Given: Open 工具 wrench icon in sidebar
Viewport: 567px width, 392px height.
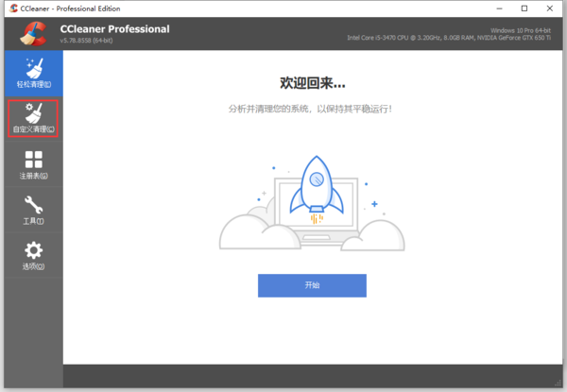Looking at the screenshot, I should click(33, 205).
